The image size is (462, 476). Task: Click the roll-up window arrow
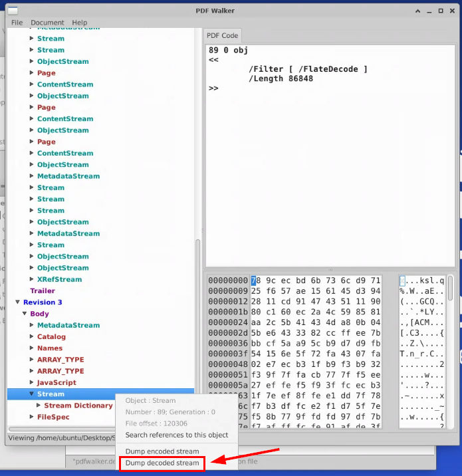(x=418, y=11)
